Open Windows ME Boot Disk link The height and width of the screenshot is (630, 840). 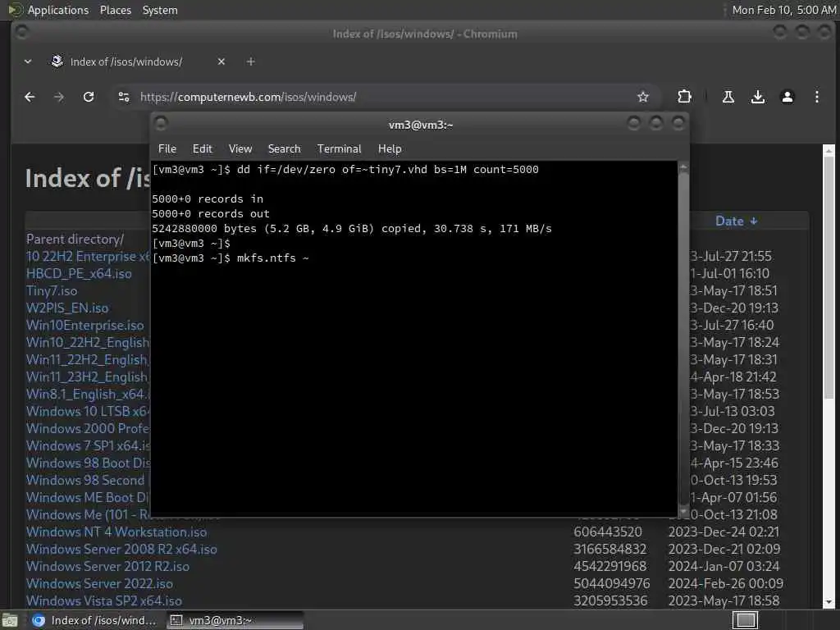coord(88,497)
